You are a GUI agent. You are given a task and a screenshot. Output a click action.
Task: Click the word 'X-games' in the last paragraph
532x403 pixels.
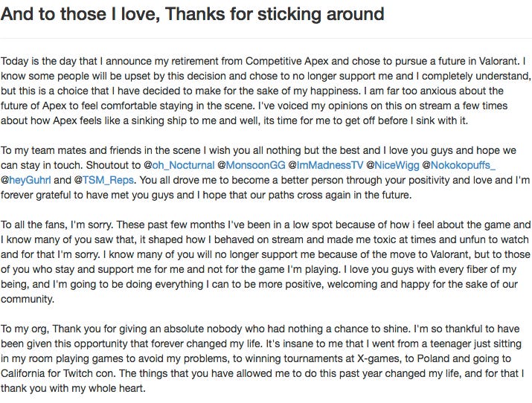[375, 358]
